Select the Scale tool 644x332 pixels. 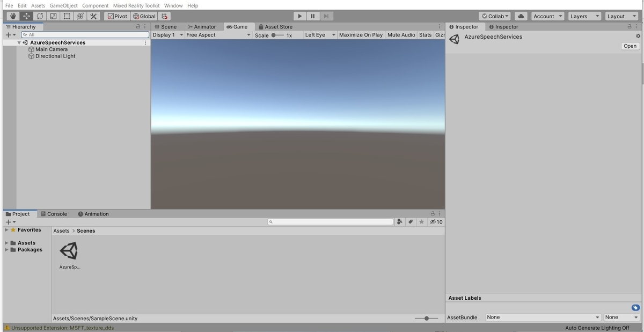point(53,16)
